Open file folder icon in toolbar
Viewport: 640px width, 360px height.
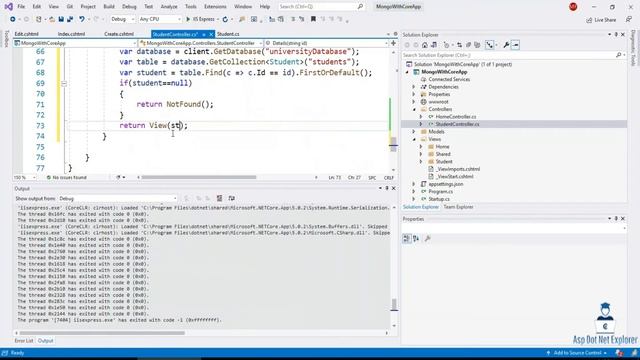pyautogui.click(x=52, y=19)
